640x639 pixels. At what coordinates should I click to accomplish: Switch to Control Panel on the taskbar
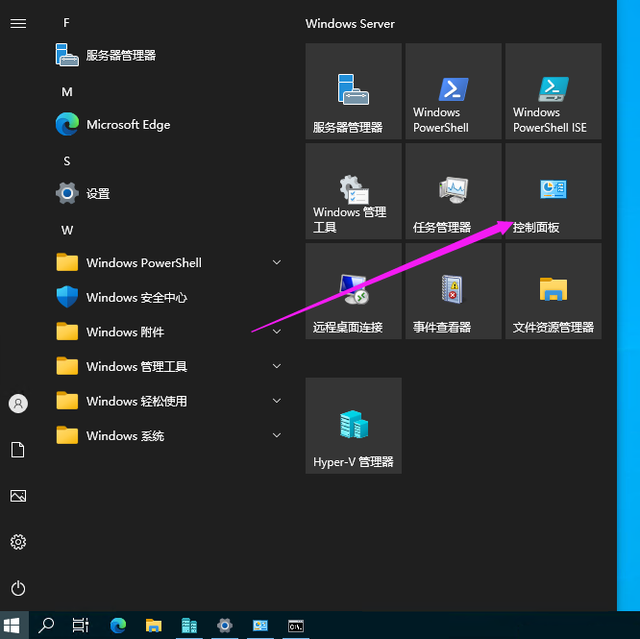coord(260,625)
